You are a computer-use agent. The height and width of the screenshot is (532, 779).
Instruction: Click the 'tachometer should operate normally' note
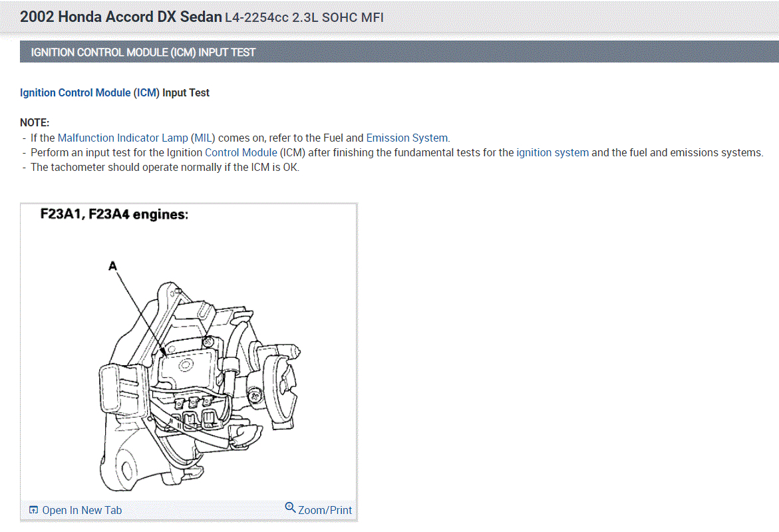pos(165,168)
